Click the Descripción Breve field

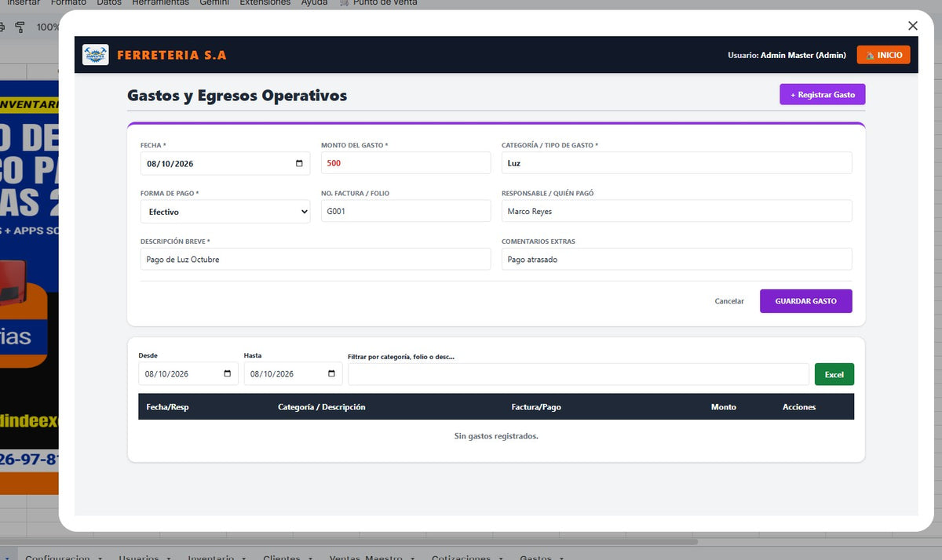click(316, 259)
